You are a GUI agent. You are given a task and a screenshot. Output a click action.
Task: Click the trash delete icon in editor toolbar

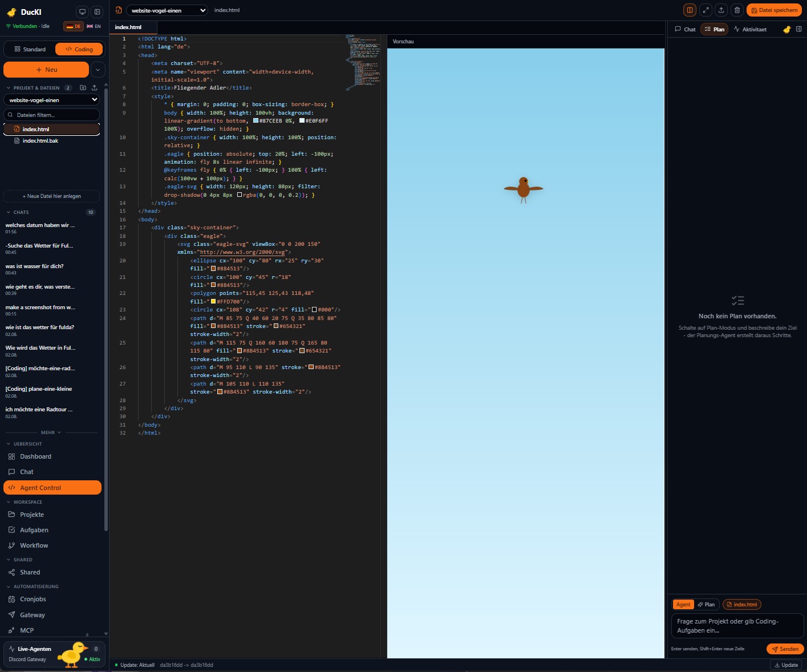(x=737, y=10)
